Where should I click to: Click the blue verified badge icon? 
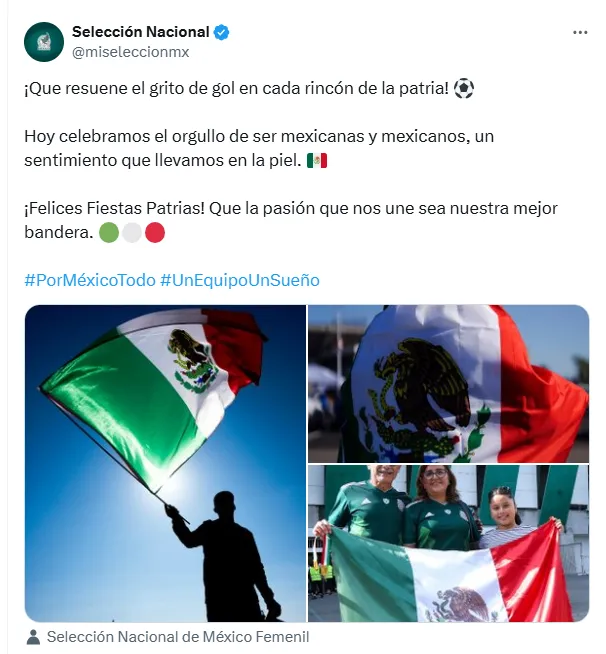point(221,33)
